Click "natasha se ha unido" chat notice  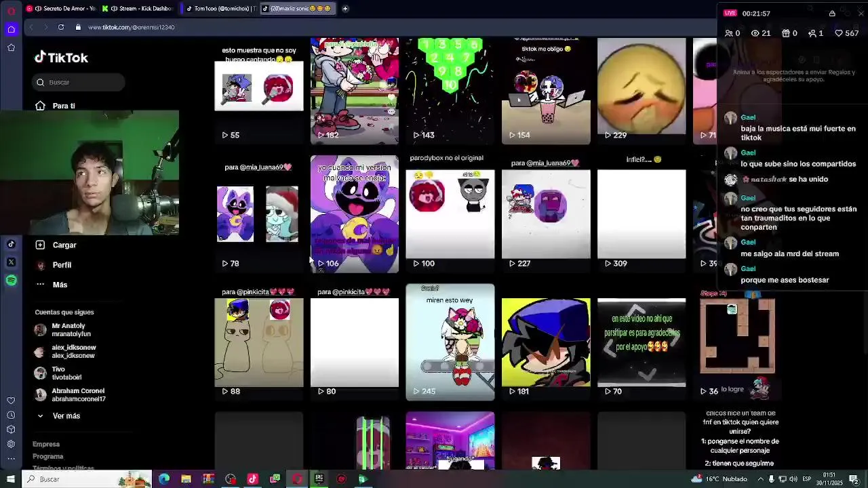(x=784, y=179)
